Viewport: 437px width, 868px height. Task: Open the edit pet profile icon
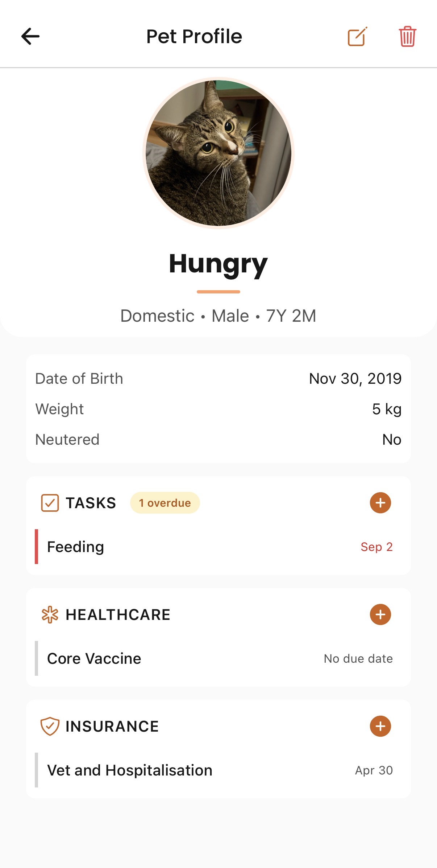coord(357,37)
